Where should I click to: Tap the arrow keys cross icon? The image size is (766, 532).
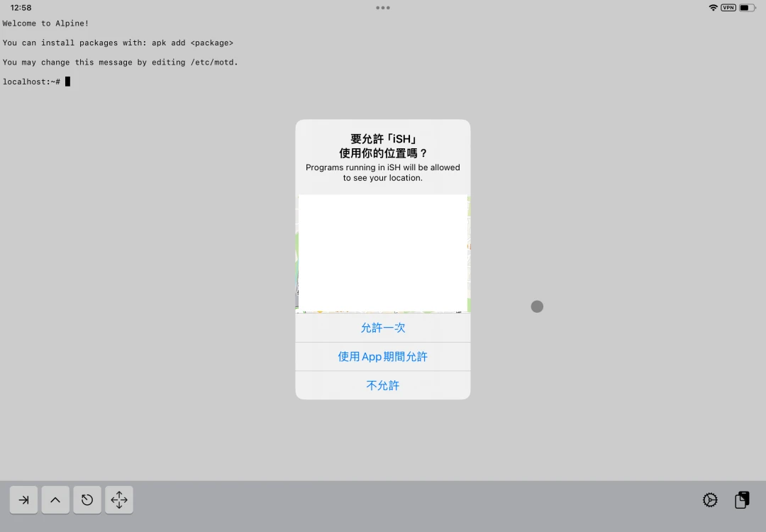click(119, 500)
